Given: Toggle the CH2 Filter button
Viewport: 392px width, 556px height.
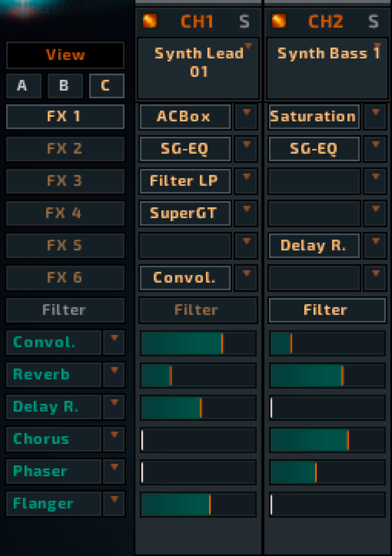Looking at the screenshot, I should pos(325,310).
